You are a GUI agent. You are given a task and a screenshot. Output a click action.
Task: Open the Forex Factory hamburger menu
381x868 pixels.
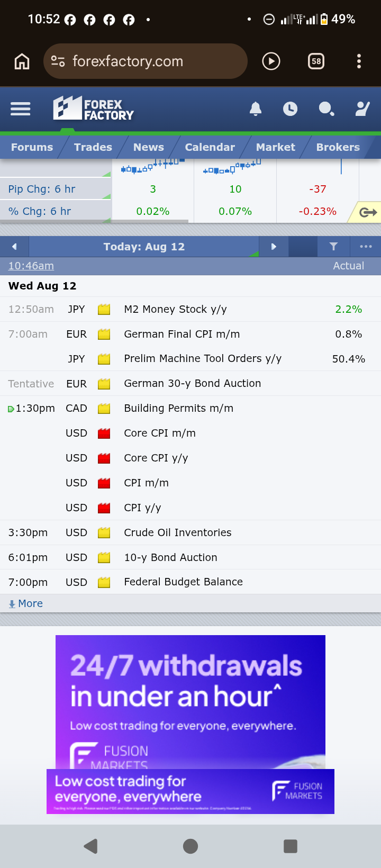coord(21,108)
